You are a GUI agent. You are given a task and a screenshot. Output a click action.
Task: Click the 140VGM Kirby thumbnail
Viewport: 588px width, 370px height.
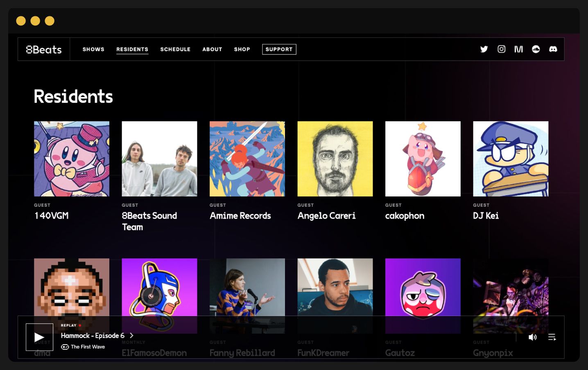(72, 159)
